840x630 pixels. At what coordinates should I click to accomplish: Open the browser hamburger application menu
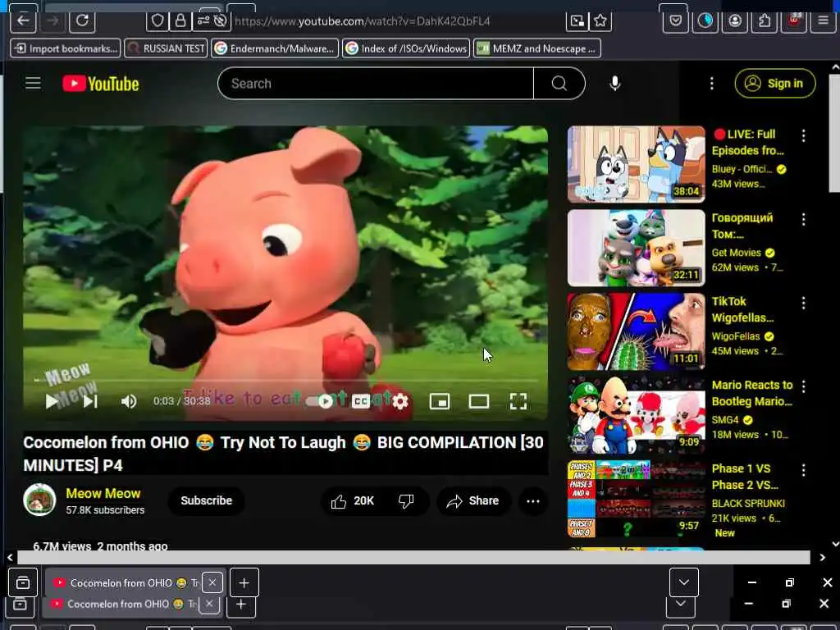point(824,21)
